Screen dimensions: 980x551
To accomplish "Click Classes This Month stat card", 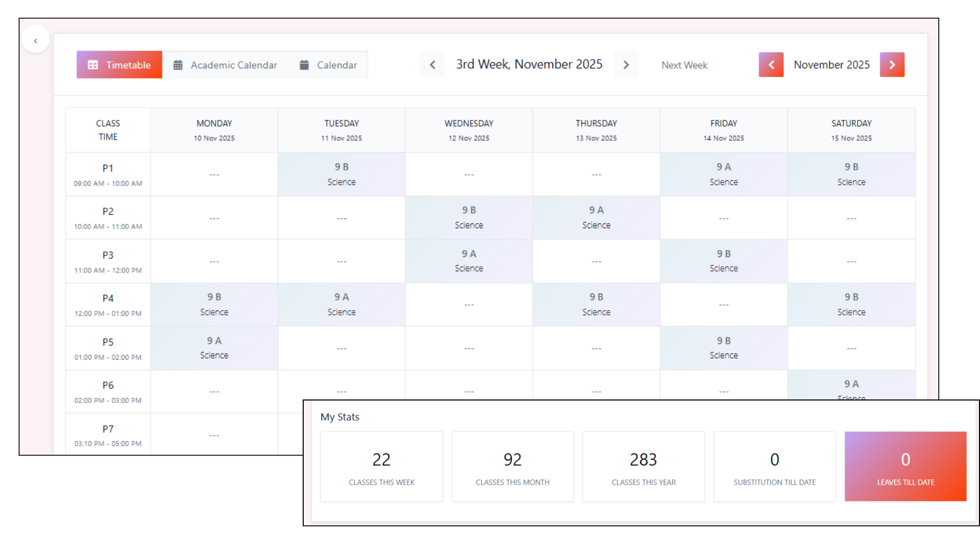I will [512, 467].
